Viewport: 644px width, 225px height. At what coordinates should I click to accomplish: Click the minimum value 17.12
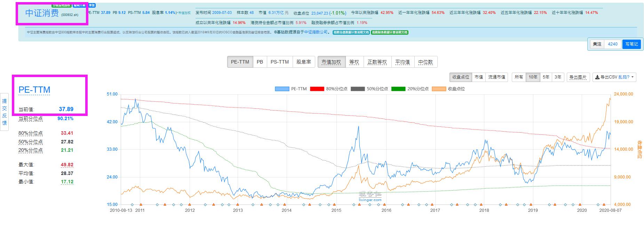pyautogui.click(x=67, y=182)
